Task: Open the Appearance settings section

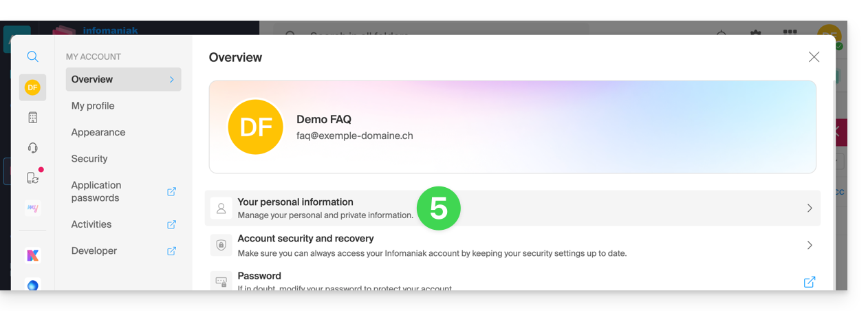Action: [98, 132]
